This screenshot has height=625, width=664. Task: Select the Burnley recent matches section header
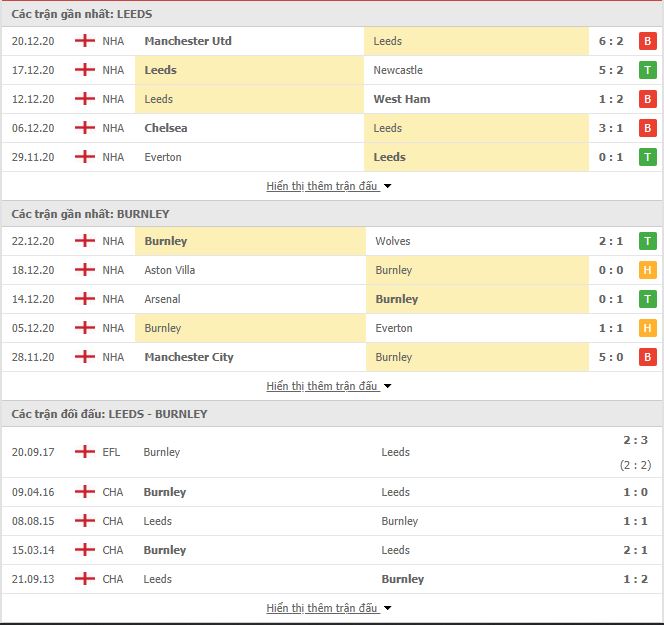(90, 214)
